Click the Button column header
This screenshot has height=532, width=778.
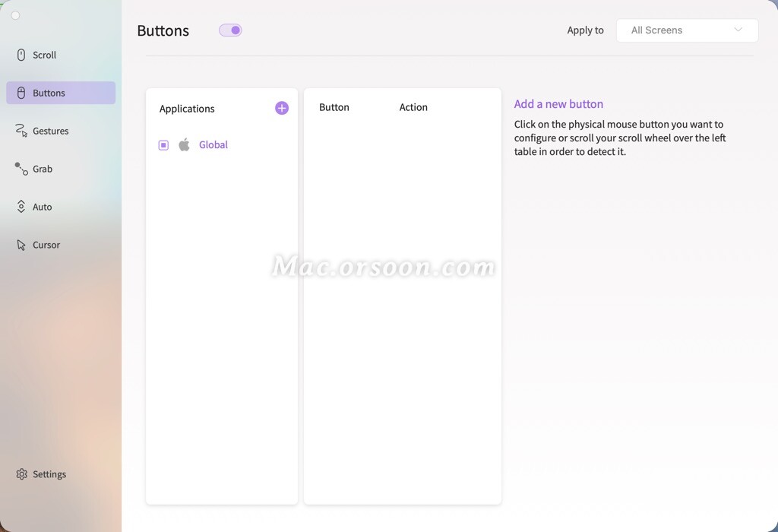point(334,107)
